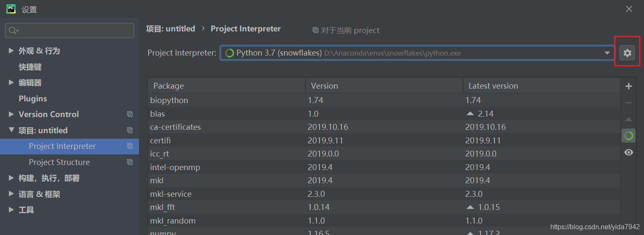Click the interpreter settings gear icon
Viewport: 644px width, 235px height.
pos(627,53)
